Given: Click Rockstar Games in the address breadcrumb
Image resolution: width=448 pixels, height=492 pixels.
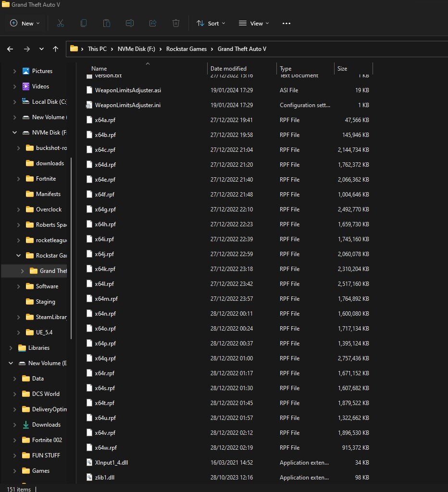Looking at the screenshot, I should (186, 49).
